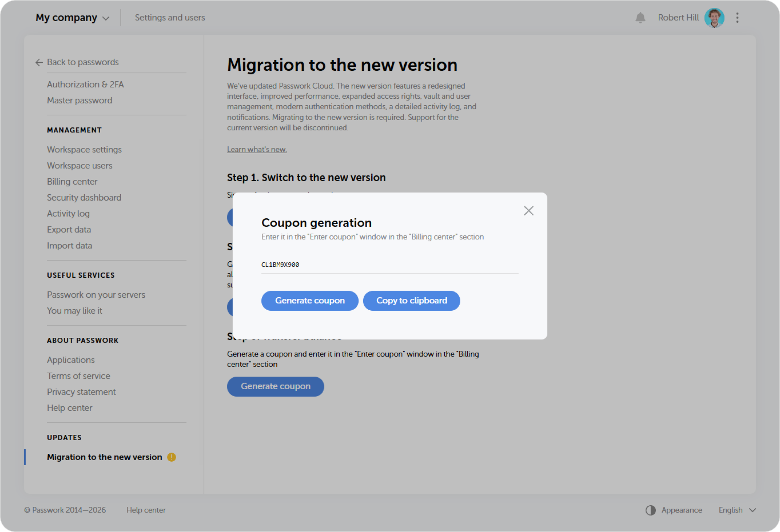Open Billing center

[72, 182]
